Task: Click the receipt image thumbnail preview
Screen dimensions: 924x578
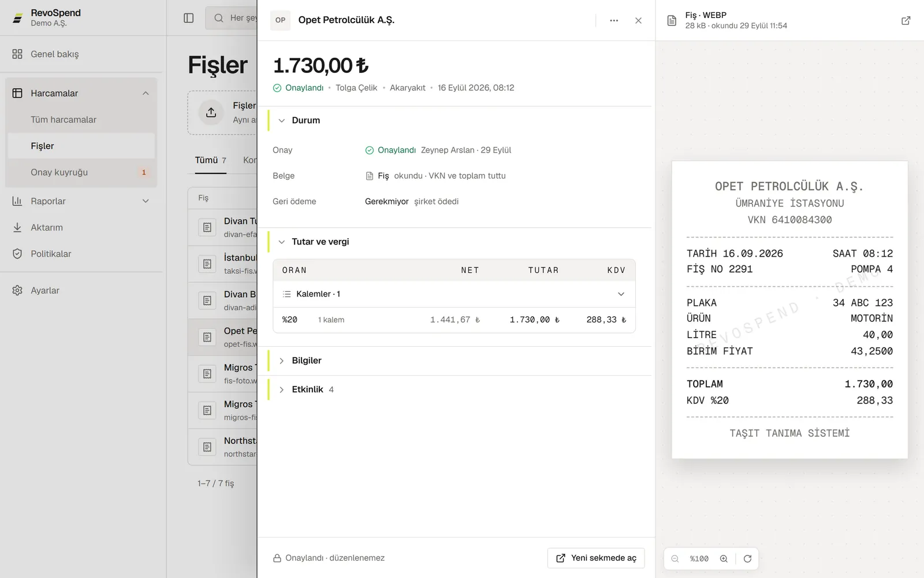Action: coord(789,310)
